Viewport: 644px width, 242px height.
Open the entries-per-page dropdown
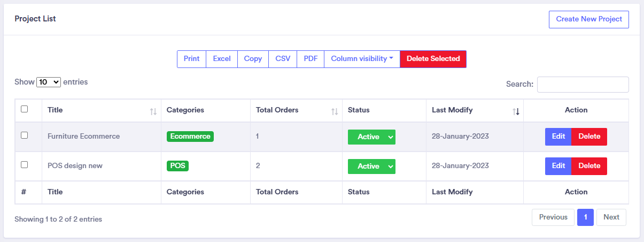[49, 82]
